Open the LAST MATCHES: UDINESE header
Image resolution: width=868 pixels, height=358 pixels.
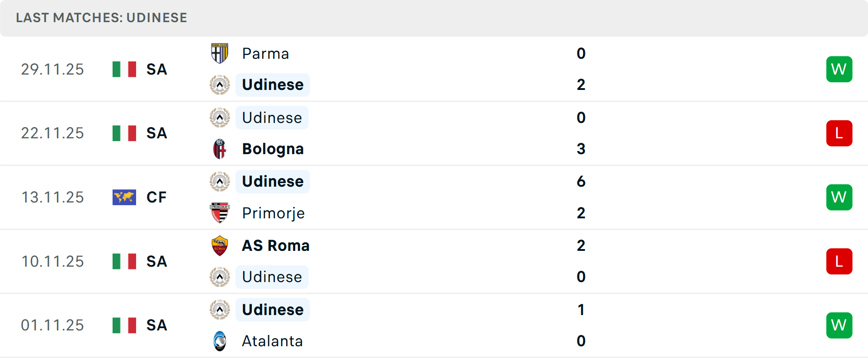(x=101, y=18)
